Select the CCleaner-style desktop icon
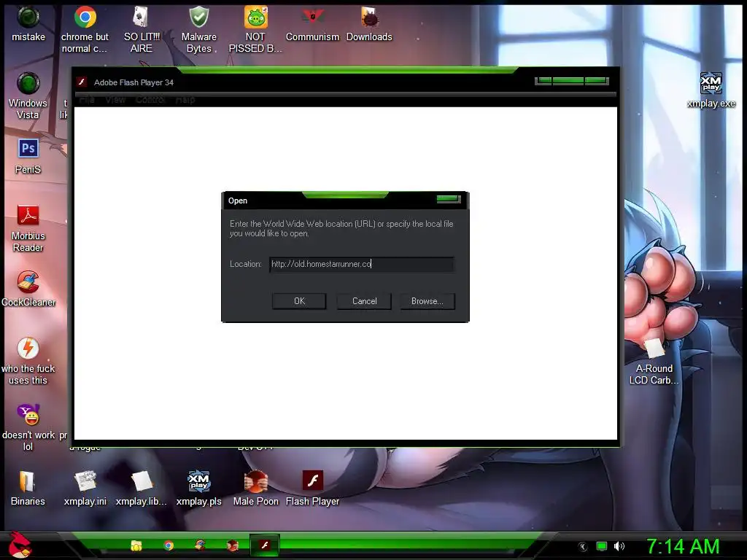The width and height of the screenshot is (747, 560). 28,289
